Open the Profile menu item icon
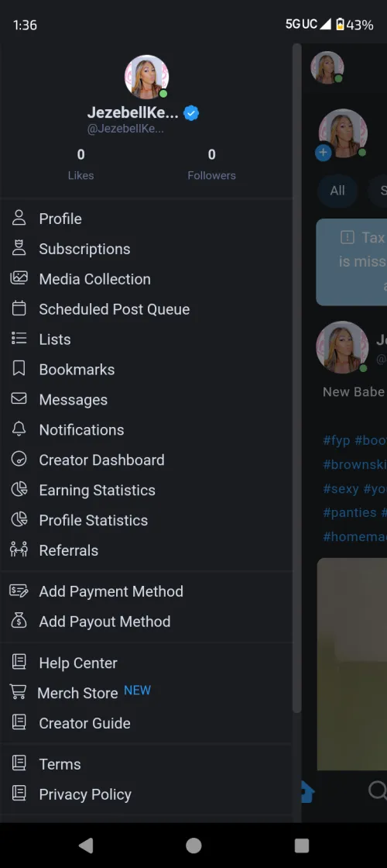This screenshot has width=387, height=868. coord(19,218)
